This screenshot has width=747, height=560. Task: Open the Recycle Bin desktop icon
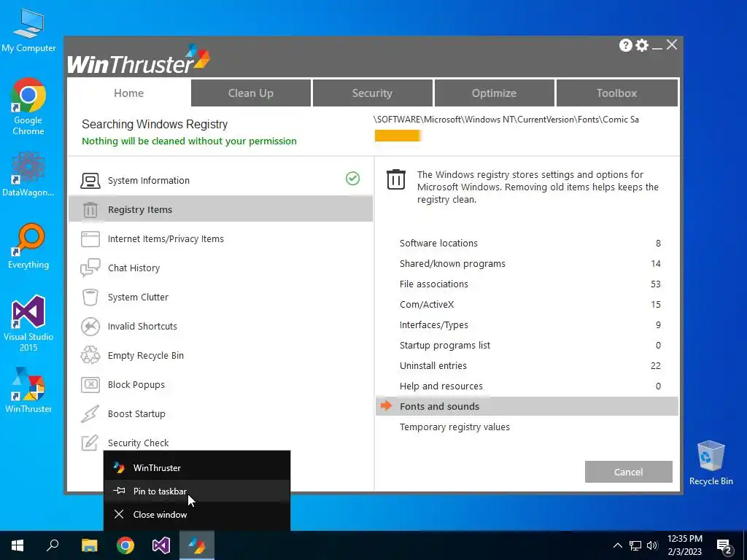[x=711, y=463]
